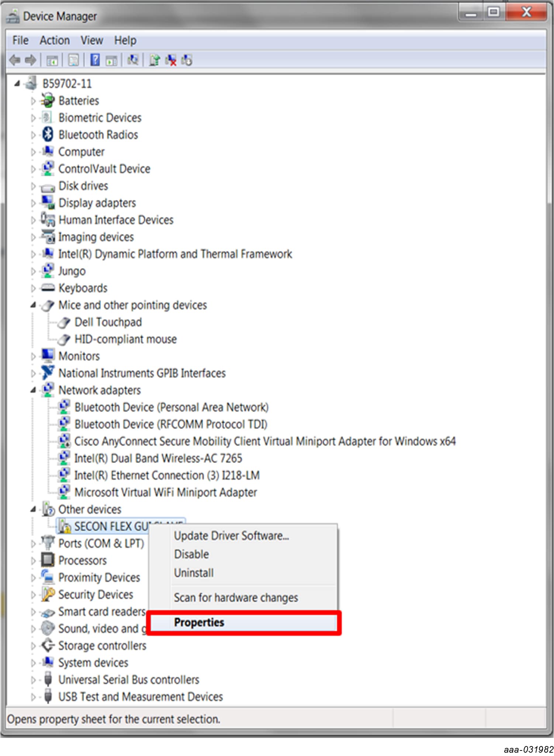The height and width of the screenshot is (756, 554).
Task: Expand the Batteries tree node
Action: point(33,101)
